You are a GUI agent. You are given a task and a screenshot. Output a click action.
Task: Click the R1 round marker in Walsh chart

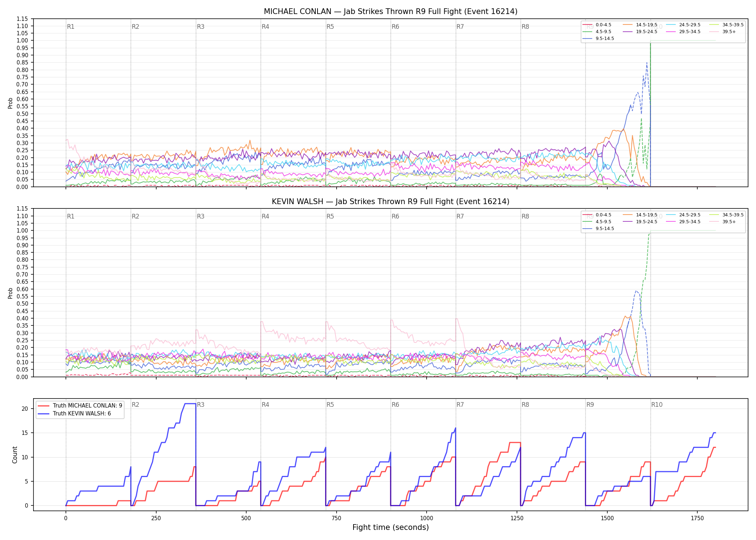click(x=71, y=216)
